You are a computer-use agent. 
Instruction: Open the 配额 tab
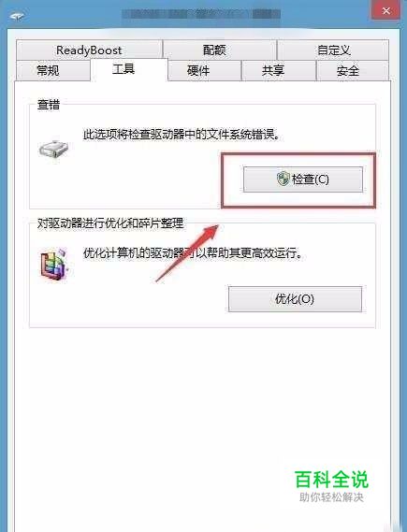[214, 50]
